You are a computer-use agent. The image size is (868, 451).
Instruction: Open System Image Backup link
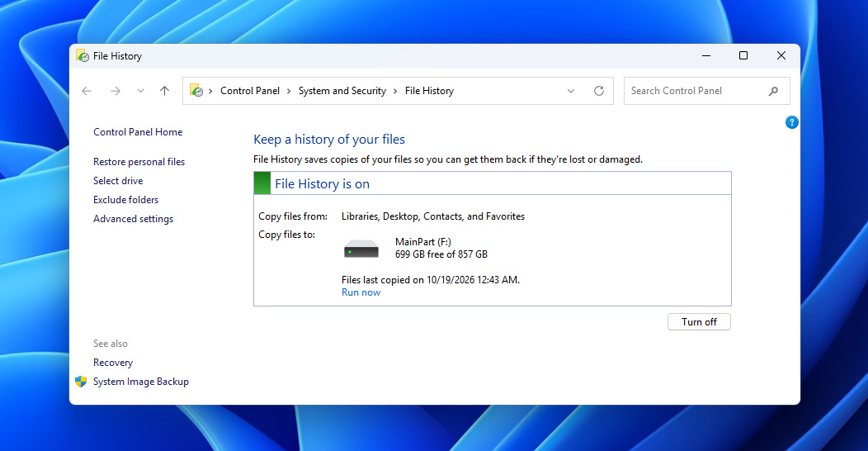(140, 382)
